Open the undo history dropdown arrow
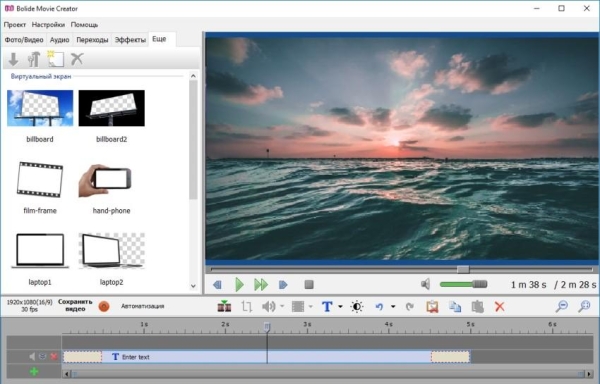Viewport: 600px width, 384px height. tap(393, 306)
